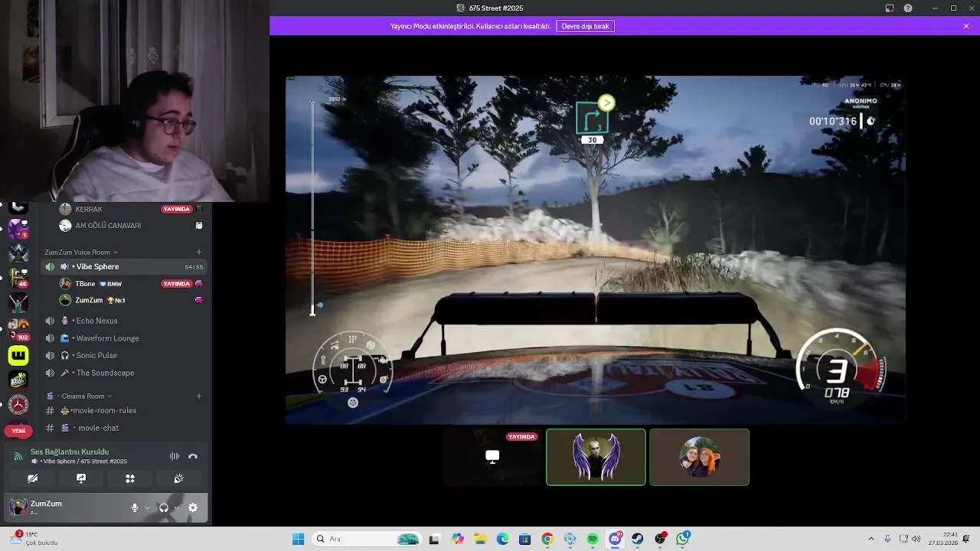This screenshot has height=551, width=980.
Task: Pop out the call window icon
Action: click(890, 8)
